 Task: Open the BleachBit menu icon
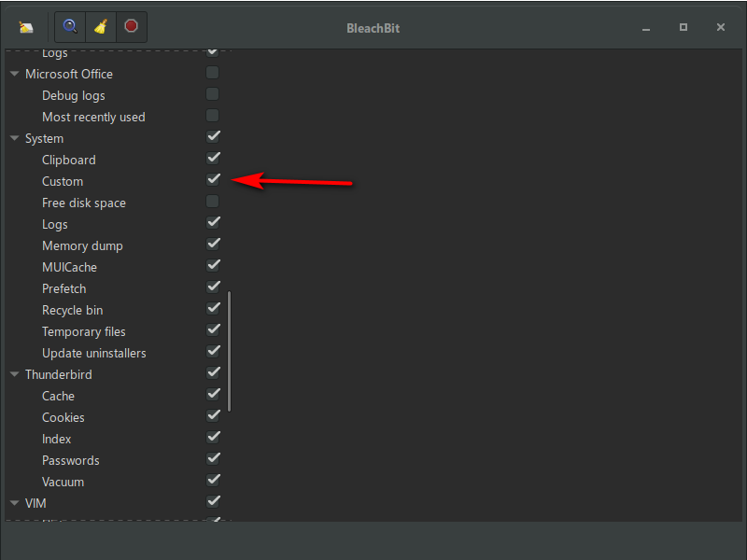[x=26, y=27]
